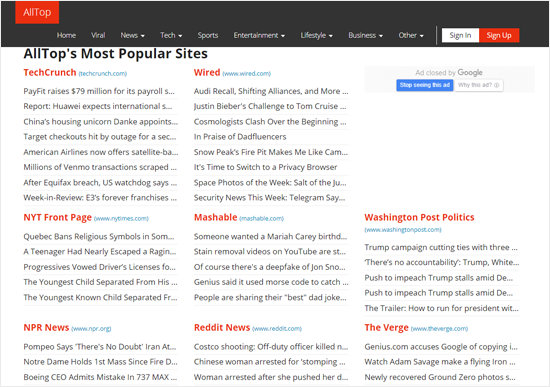Viewport: 550px width, 387px height.
Task: Click the AllTop logo
Action: (x=37, y=12)
